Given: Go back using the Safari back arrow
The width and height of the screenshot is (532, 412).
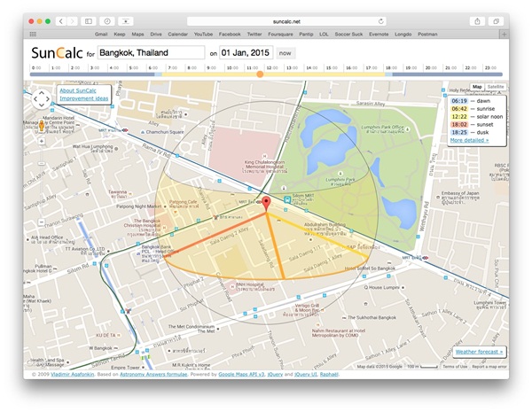Looking at the screenshot, I should [x=61, y=21].
